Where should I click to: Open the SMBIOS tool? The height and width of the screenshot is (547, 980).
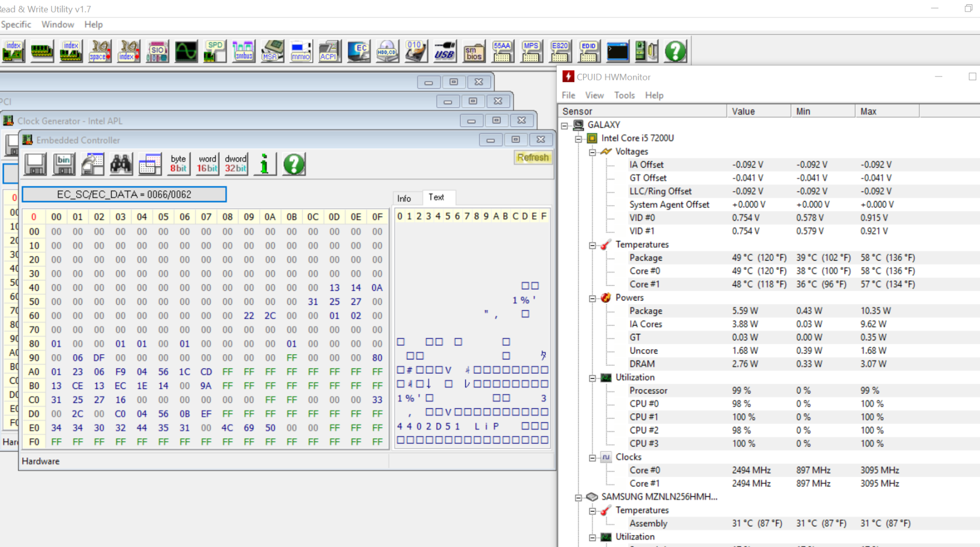[473, 51]
